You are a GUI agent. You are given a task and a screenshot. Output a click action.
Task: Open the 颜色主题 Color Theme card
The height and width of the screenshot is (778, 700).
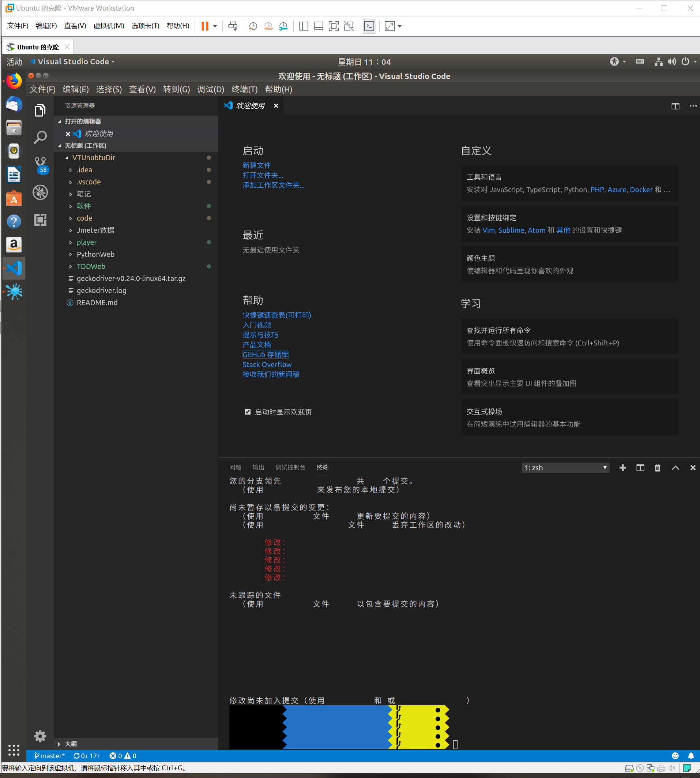click(569, 264)
